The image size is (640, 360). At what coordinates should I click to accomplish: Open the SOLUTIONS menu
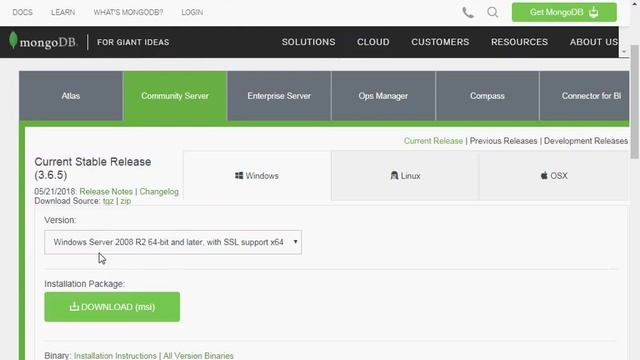(x=308, y=42)
